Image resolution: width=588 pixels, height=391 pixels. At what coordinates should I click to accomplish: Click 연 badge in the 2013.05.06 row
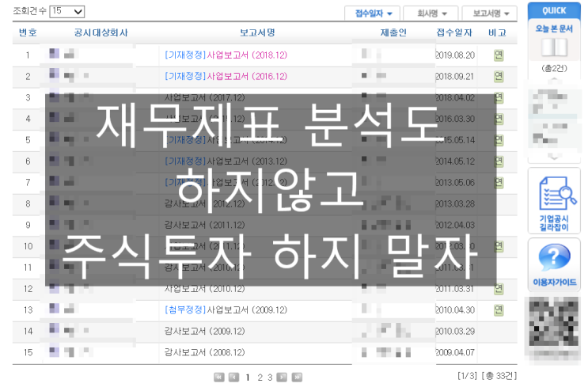(499, 183)
